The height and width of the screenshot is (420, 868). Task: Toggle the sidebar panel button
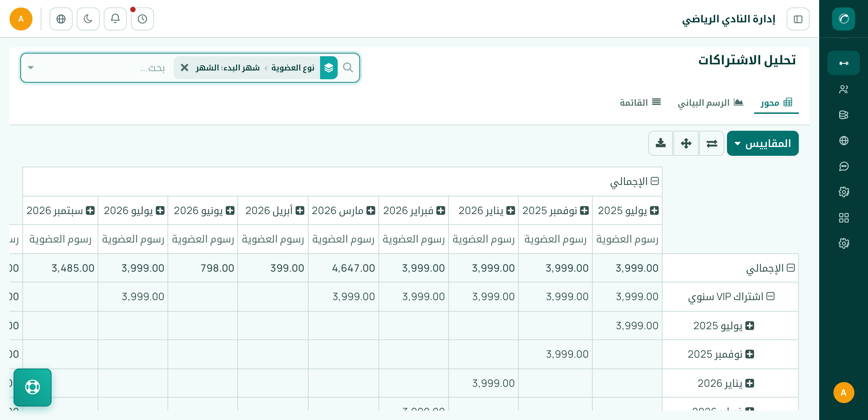pos(798,19)
